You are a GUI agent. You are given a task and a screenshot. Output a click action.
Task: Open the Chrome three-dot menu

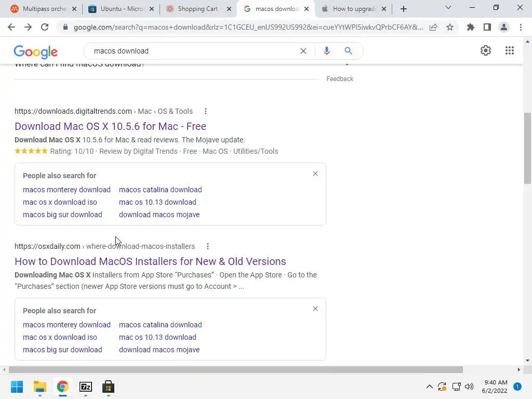(x=521, y=27)
